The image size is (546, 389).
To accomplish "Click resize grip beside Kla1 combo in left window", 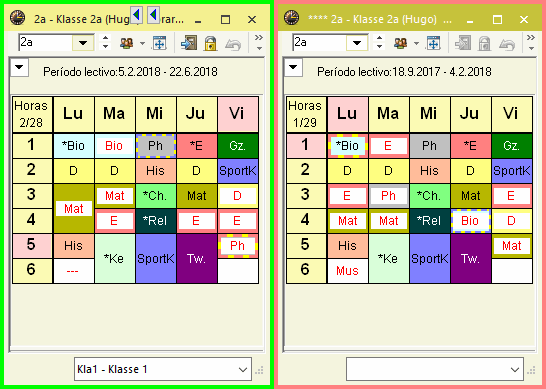I will 259,370.
